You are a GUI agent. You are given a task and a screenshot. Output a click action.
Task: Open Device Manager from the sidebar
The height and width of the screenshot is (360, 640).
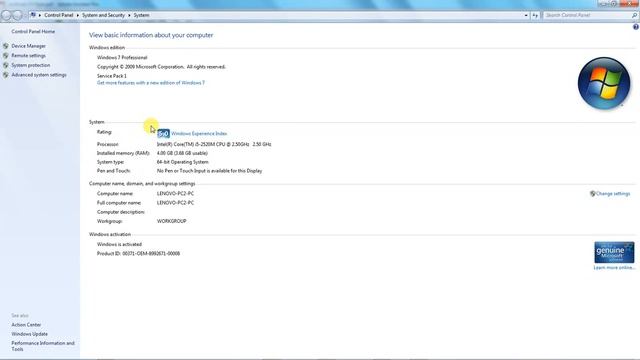[x=29, y=46]
